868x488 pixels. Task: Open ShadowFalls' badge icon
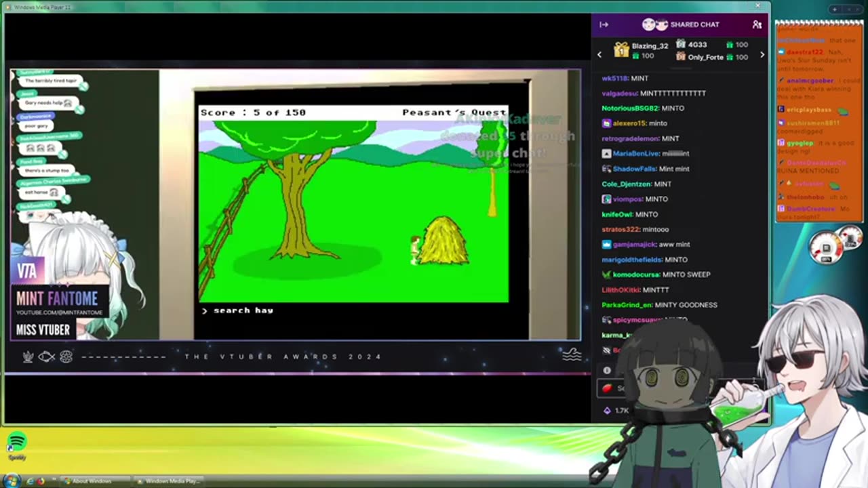(x=606, y=169)
